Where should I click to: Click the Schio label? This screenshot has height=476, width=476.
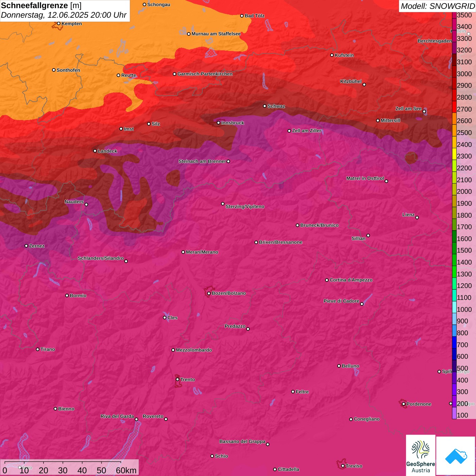[221, 456]
